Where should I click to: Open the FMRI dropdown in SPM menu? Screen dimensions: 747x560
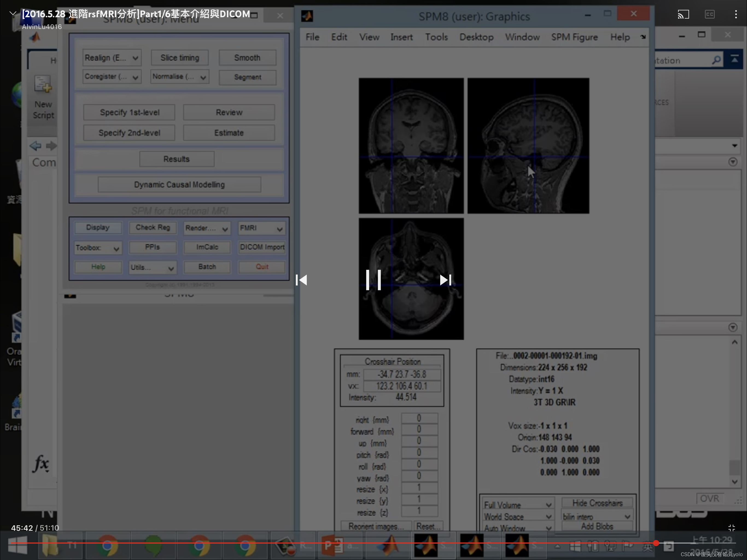(x=261, y=228)
